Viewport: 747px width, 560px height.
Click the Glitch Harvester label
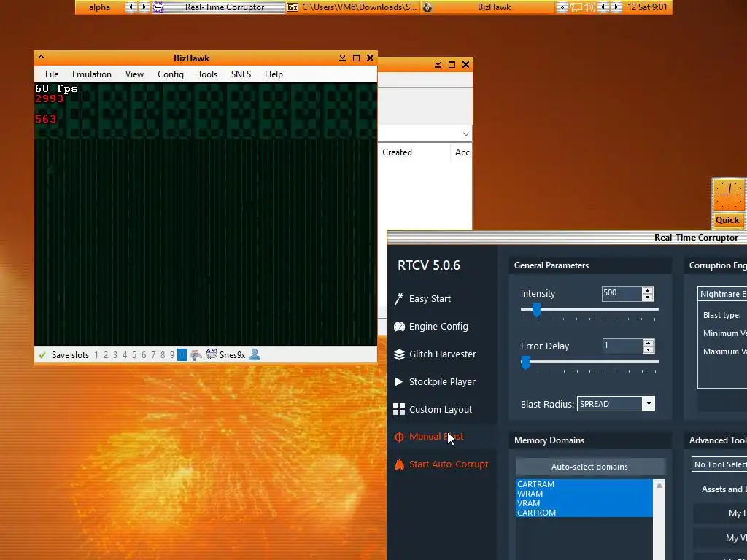pyautogui.click(x=443, y=354)
